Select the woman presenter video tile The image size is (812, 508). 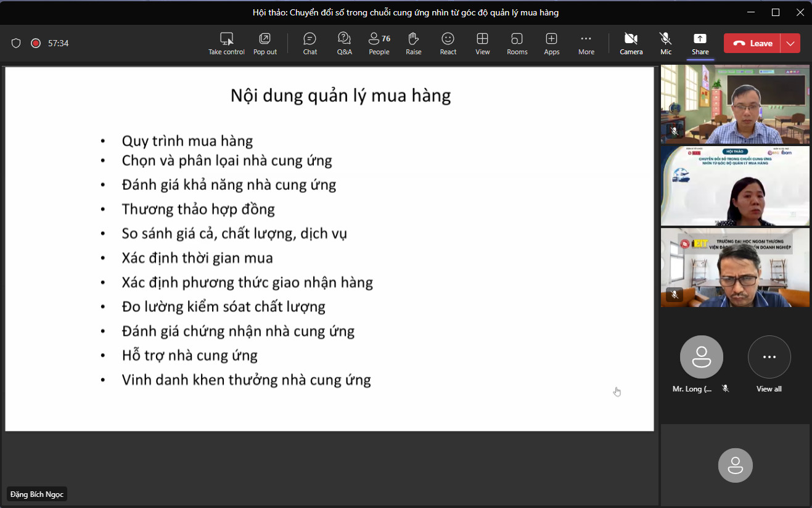pos(735,186)
